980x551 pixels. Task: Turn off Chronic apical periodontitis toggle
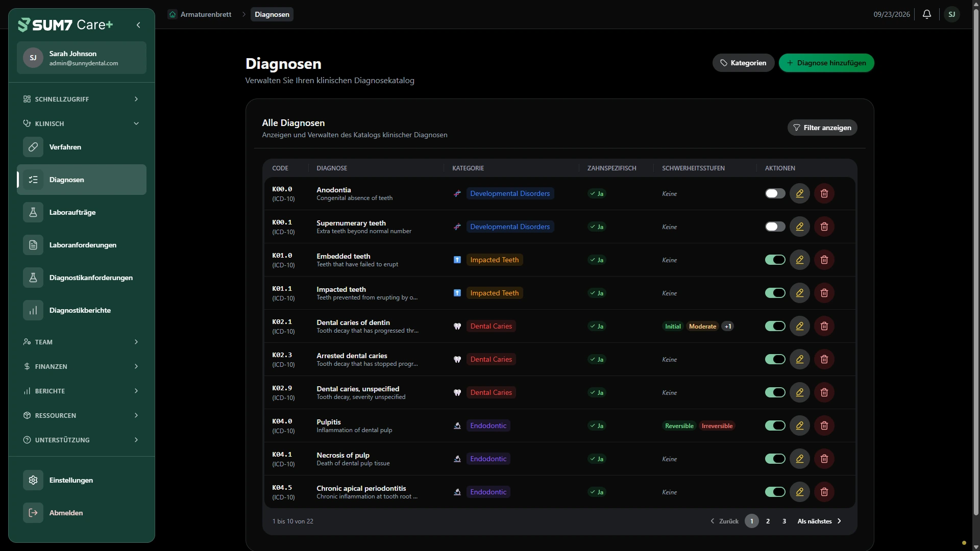pos(775,492)
